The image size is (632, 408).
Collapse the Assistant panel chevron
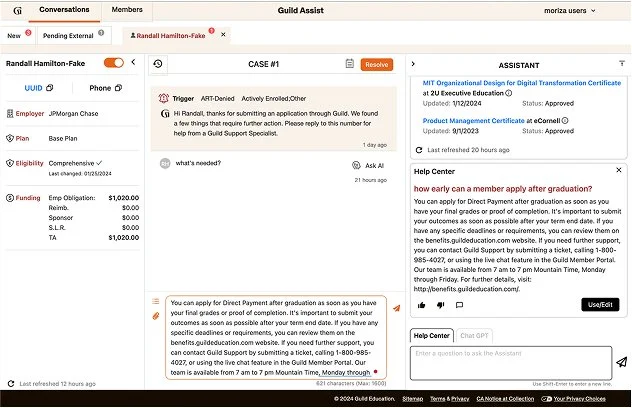[x=413, y=64]
